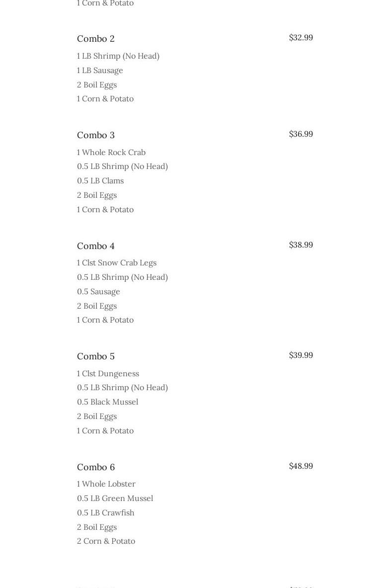Click the $39.99 price
390x588 pixels.
[x=301, y=355]
